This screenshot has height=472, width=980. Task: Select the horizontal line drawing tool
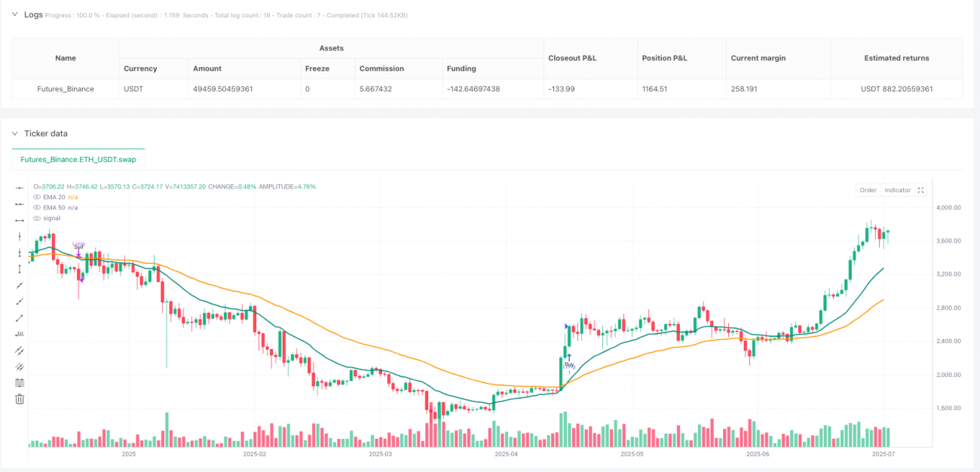pyautogui.click(x=20, y=186)
